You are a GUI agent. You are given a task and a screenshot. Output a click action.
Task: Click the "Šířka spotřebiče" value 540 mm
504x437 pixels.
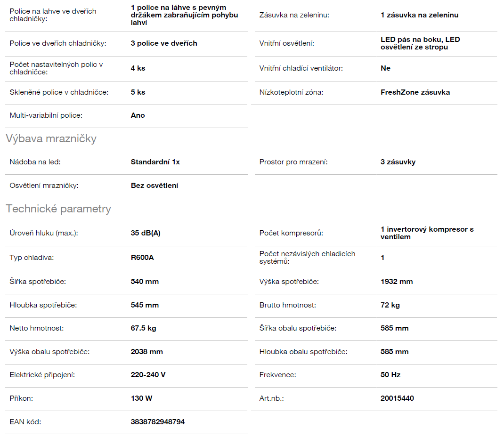[x=145, y=282]
